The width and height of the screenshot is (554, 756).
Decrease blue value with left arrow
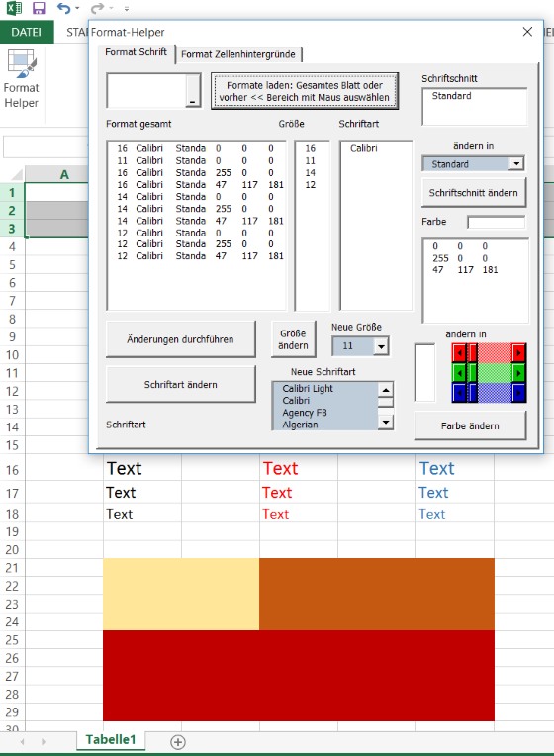click(459, 393)
